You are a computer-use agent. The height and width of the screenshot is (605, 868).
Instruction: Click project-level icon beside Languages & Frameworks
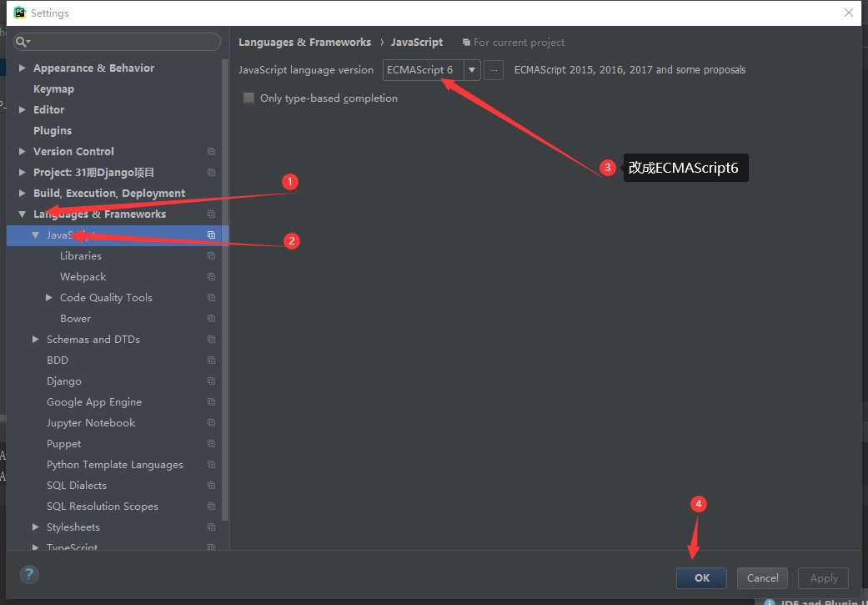[211, 214]
